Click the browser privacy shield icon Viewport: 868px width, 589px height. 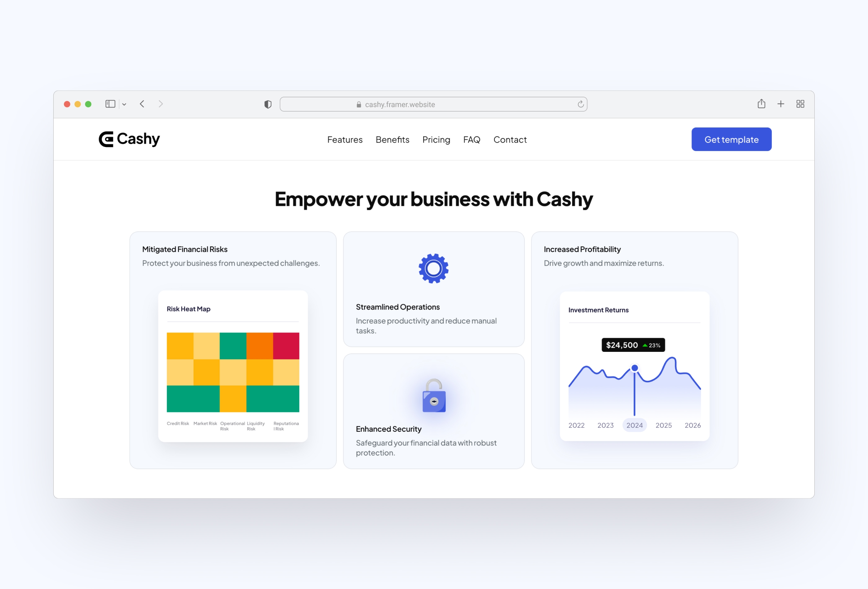268,103
